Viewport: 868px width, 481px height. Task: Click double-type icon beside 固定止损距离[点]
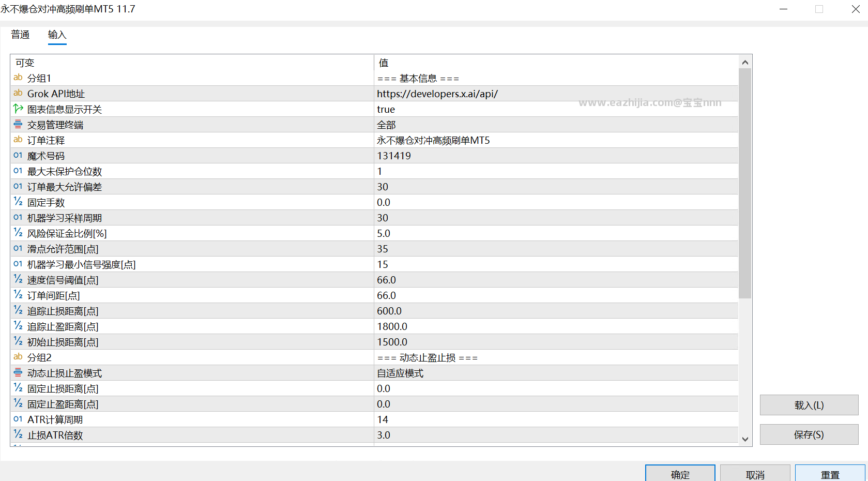pos(18,388)
